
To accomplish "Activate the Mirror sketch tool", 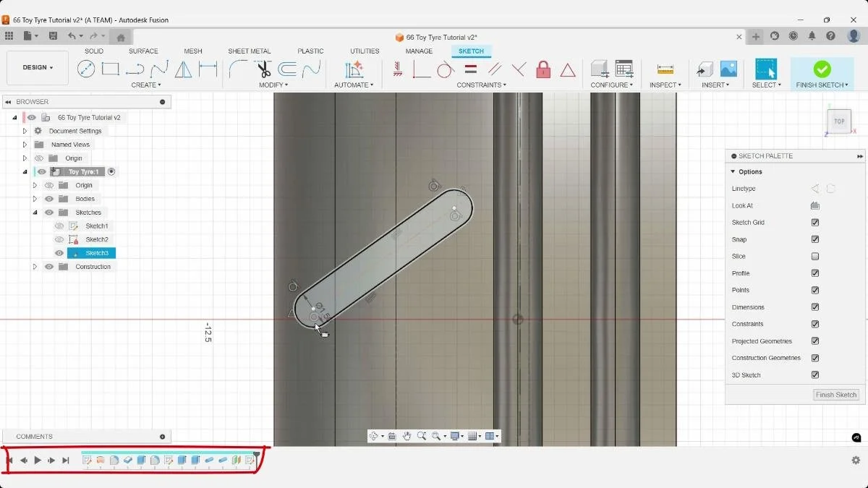I will click(184, 69).
